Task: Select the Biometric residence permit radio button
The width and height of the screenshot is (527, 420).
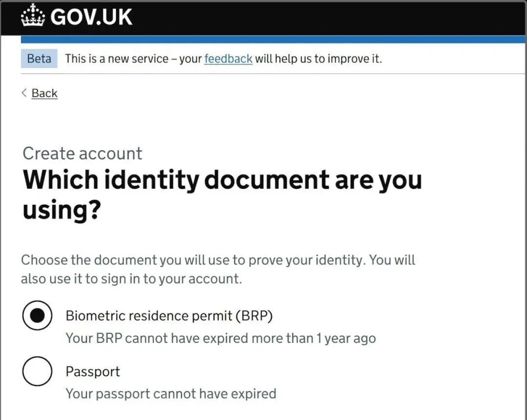Action: tap(37, 315)
